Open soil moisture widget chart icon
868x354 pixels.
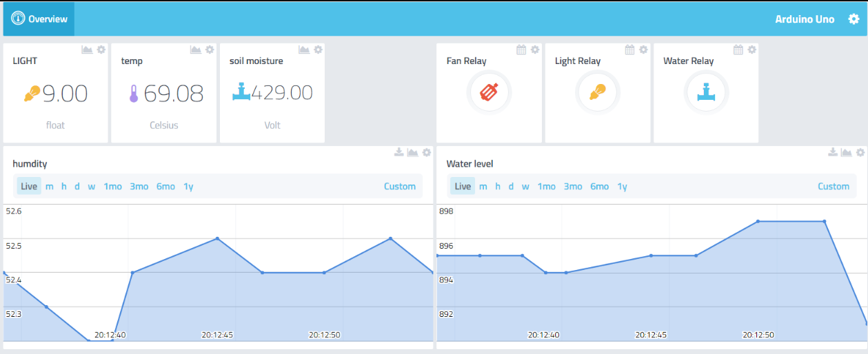[304, 50]
